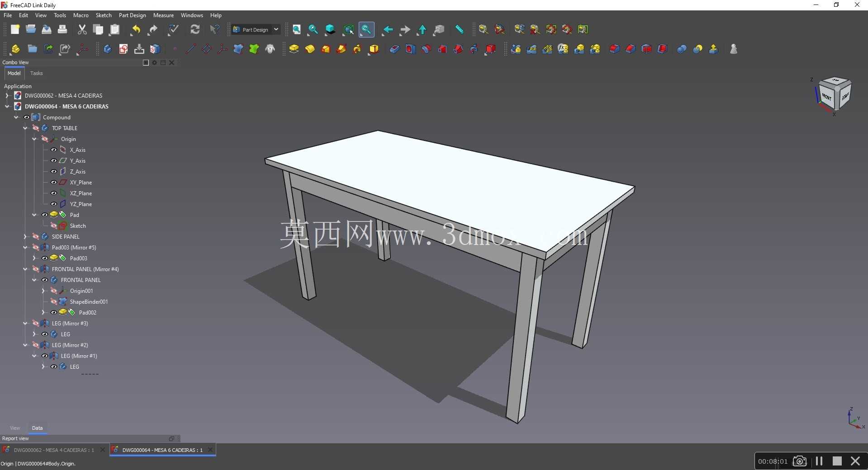This screenshot has width=868, height=470.
Task: Toggle visibility eye of Compound
Action: tap(27, 117)
